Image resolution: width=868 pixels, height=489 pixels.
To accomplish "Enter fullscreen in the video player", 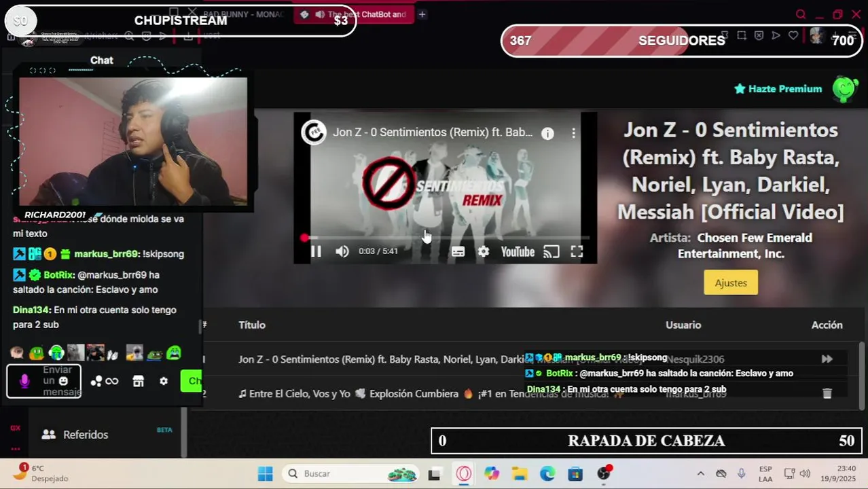I will [577, 252].
